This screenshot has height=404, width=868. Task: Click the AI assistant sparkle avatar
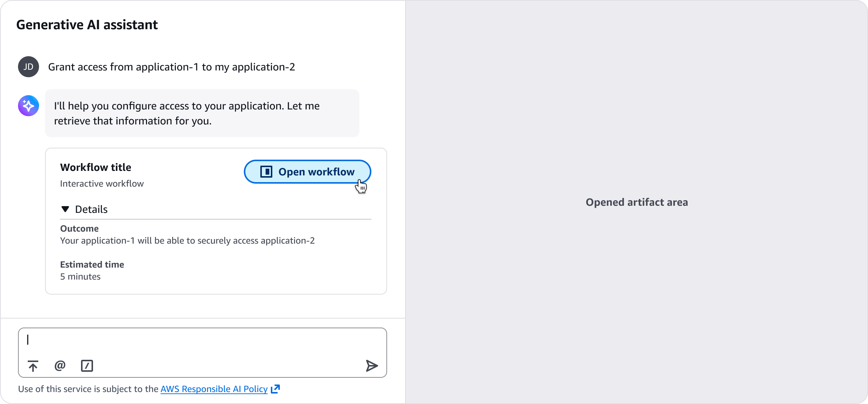(x=29, y=106)
